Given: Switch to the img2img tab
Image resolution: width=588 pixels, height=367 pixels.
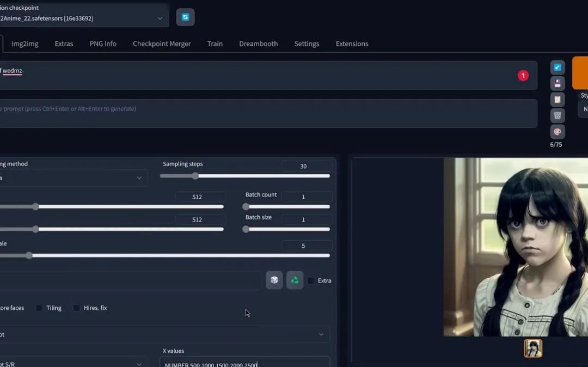Looking at the screenshot, I should click(25, 44).
